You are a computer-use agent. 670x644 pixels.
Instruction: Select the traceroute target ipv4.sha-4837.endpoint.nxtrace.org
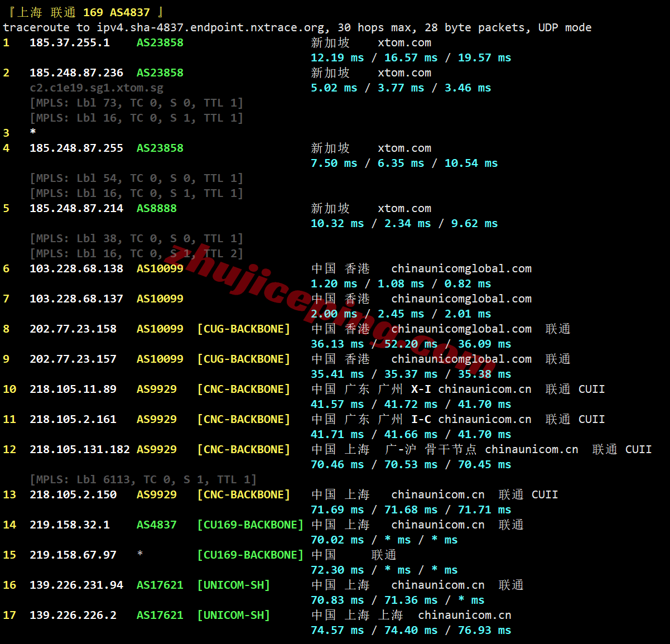point(210,27)
